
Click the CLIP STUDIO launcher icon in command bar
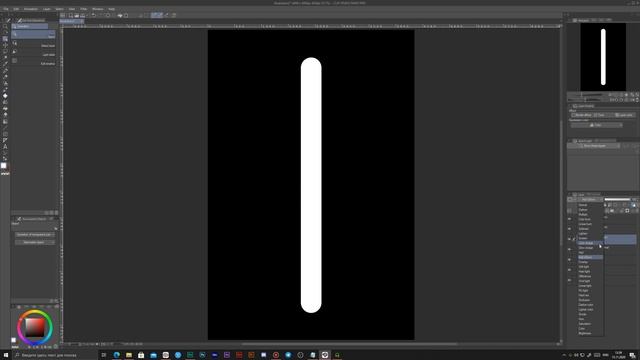pyautogui.click(x=62, y=15)
